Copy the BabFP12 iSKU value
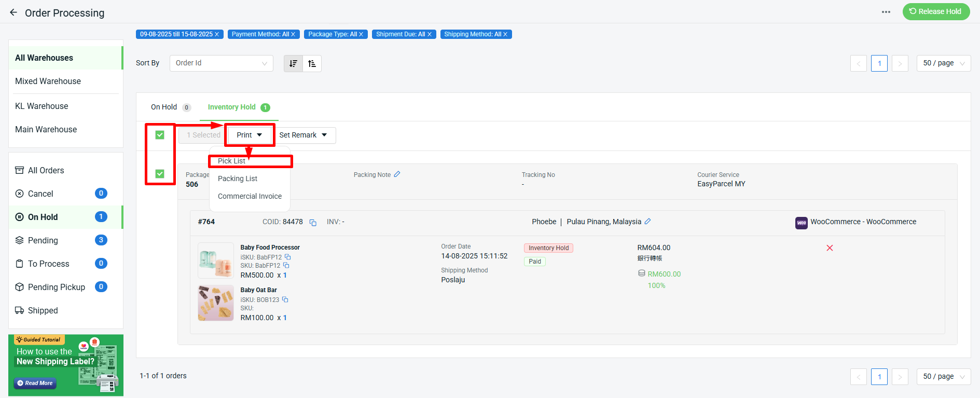Viewport: 980px width, 398px height. pyautogui.click(x=288, y=257)
